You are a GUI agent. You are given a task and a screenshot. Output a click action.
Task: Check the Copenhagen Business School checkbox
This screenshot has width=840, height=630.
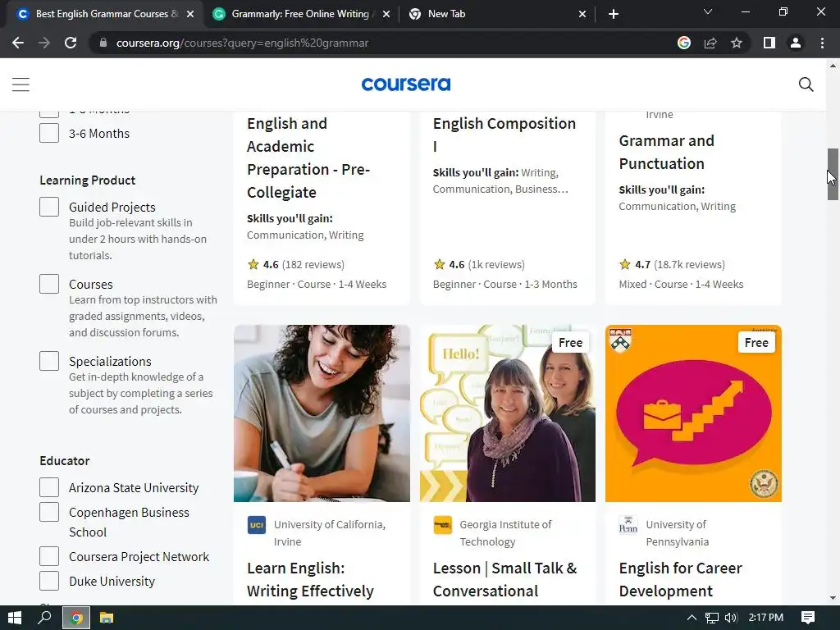tap(49, 512)
